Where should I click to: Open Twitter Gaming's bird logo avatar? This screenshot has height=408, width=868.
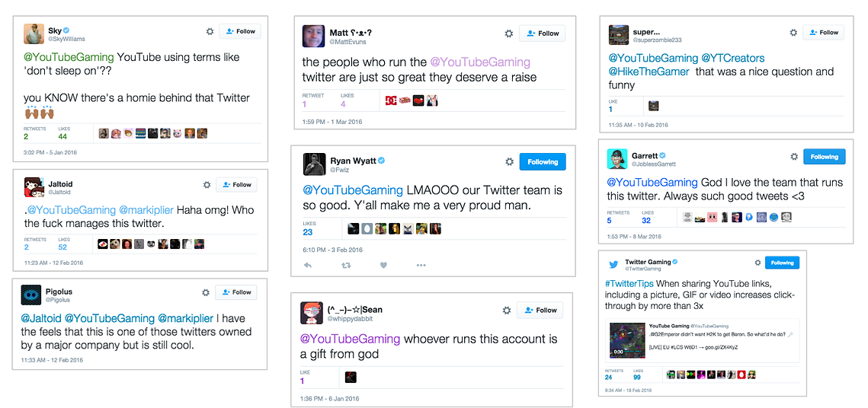tap(613, 263)
